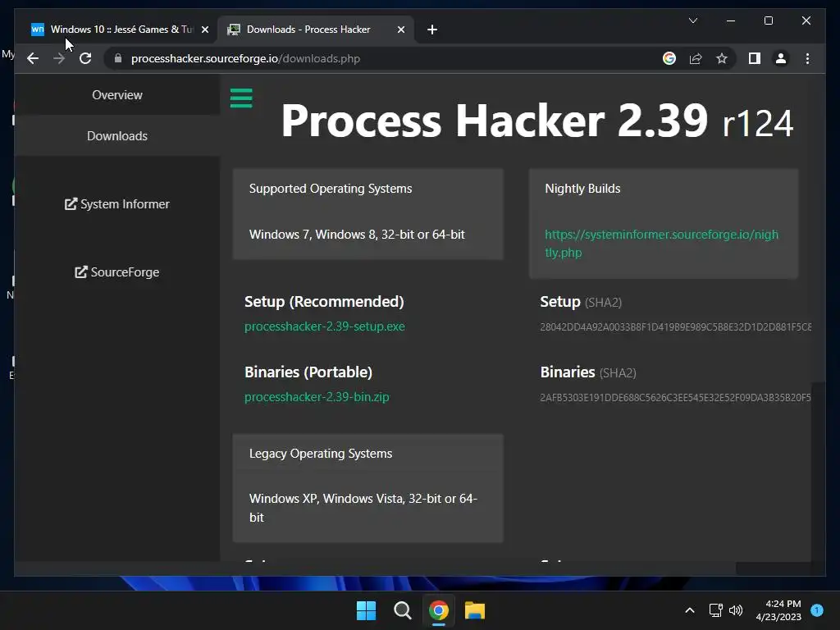Toggle the green hamburger menu icon
Viewport: 840px width, 630px height.
click(241, 98)
